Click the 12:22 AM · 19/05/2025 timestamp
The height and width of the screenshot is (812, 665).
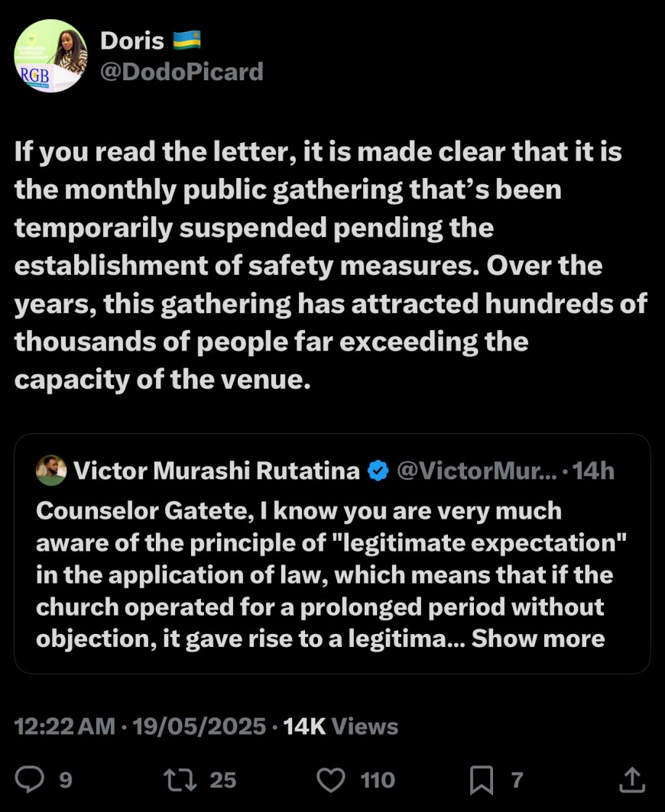(x=139, y=726)
